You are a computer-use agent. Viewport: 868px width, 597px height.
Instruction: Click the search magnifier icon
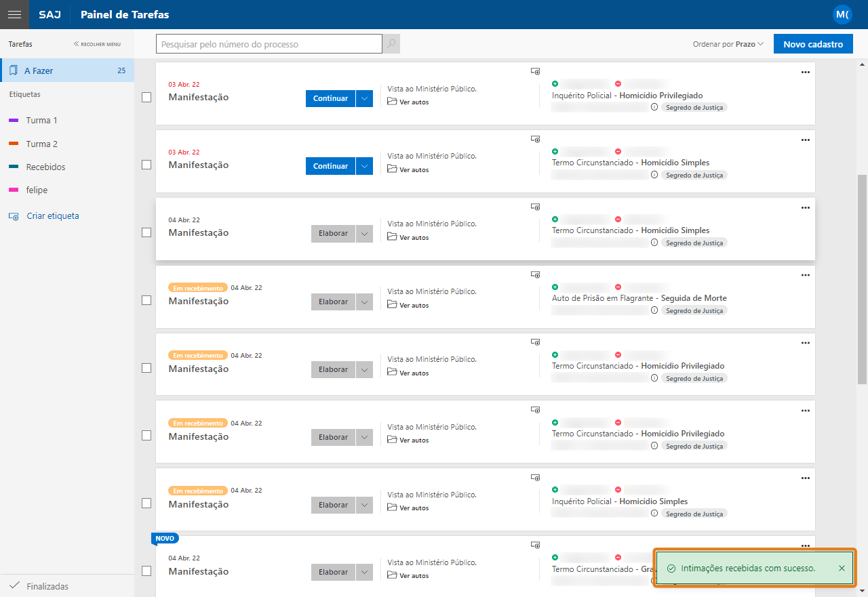pos(391,44)
